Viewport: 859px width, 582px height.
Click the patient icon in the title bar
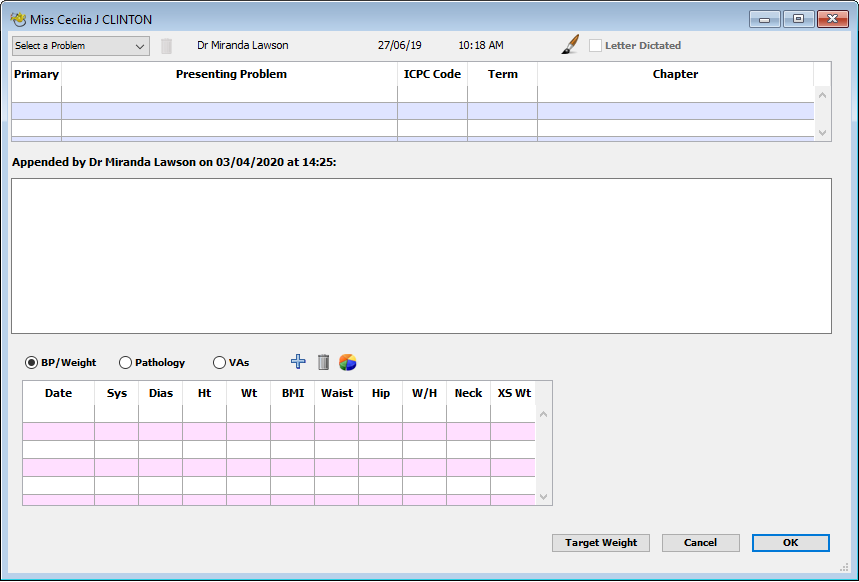(x=16, y=18)
